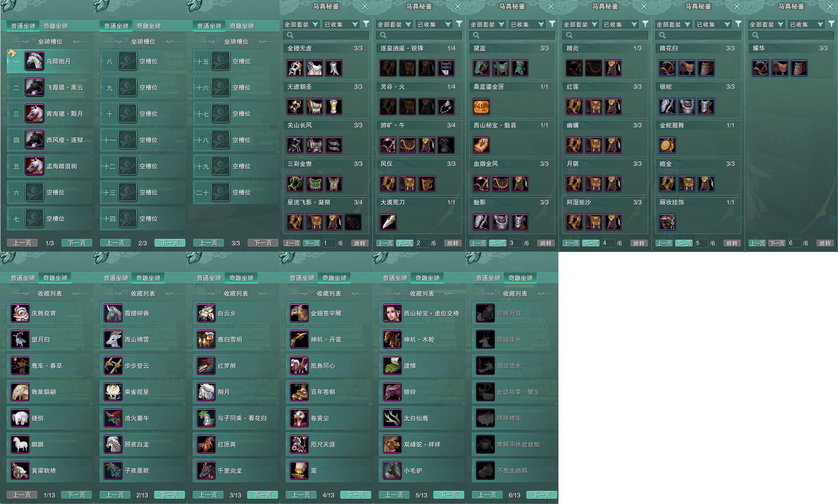Focus search field in 马具秘鉴 page 1 panel
Image resolution: width=838 pixels, height=504 pixels.
(x=326, y=35)
